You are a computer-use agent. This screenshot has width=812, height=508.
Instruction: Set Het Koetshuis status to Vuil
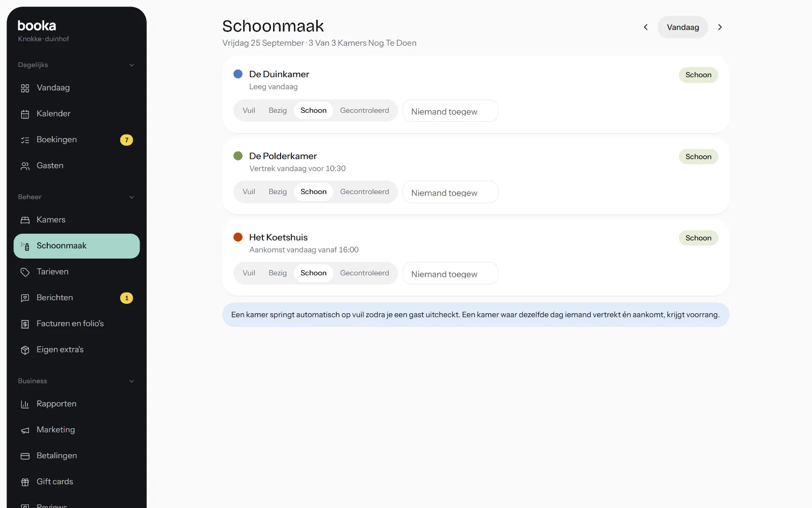click(249, 273)
